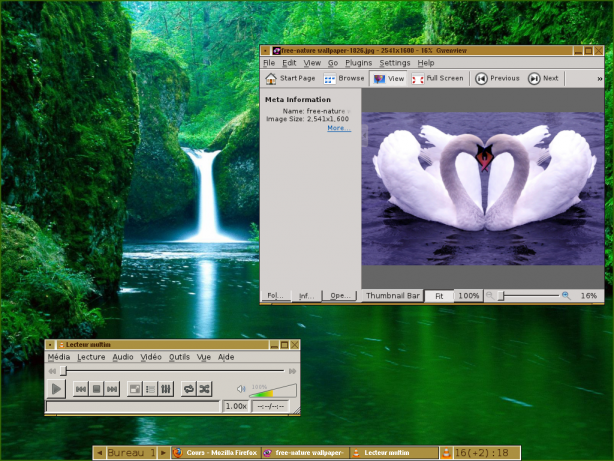
Task: Open the Vidéo menu in VLC
Action: click(x=151, y=357)
